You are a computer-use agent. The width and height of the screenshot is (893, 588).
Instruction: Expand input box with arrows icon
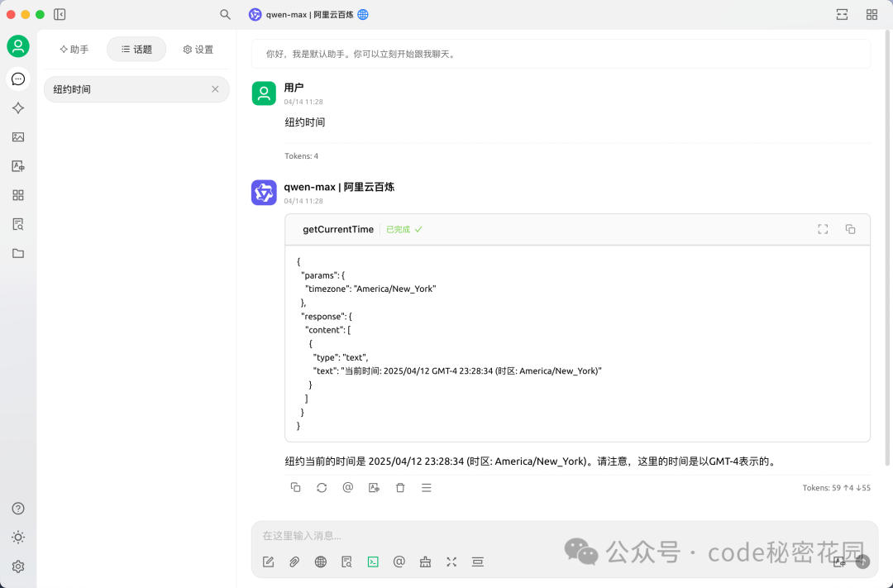click(451, 562)
